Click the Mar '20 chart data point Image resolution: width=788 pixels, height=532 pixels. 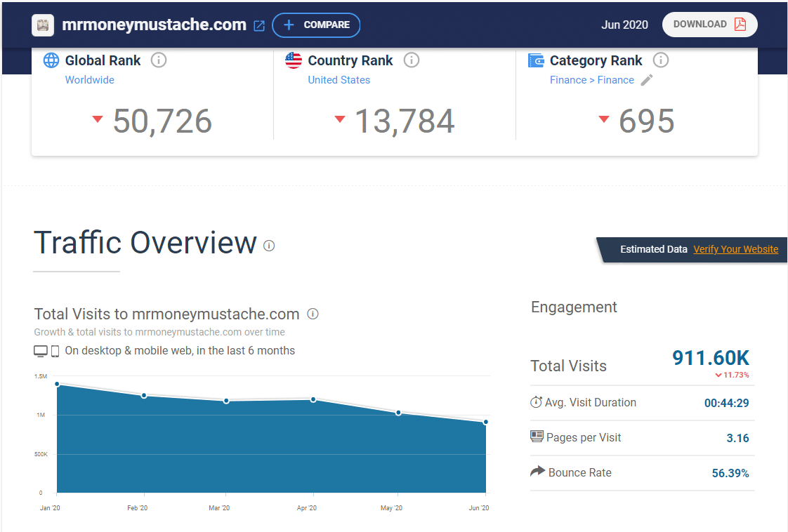[226, 401]
